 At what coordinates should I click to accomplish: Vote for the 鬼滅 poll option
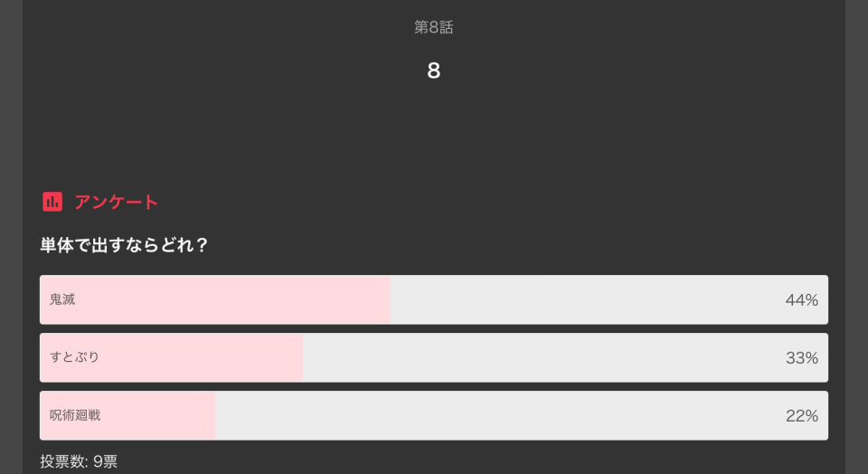pyautogui.click(x=434, y=299)
